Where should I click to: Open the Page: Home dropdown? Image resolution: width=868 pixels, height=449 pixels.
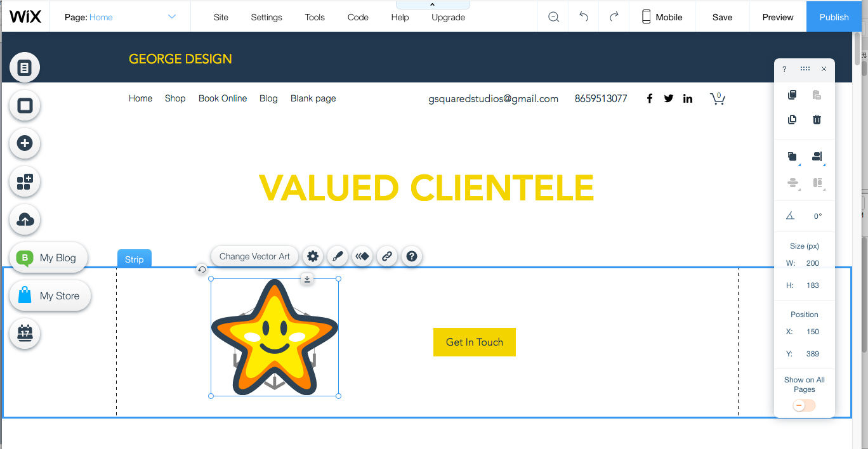point(121,16)
